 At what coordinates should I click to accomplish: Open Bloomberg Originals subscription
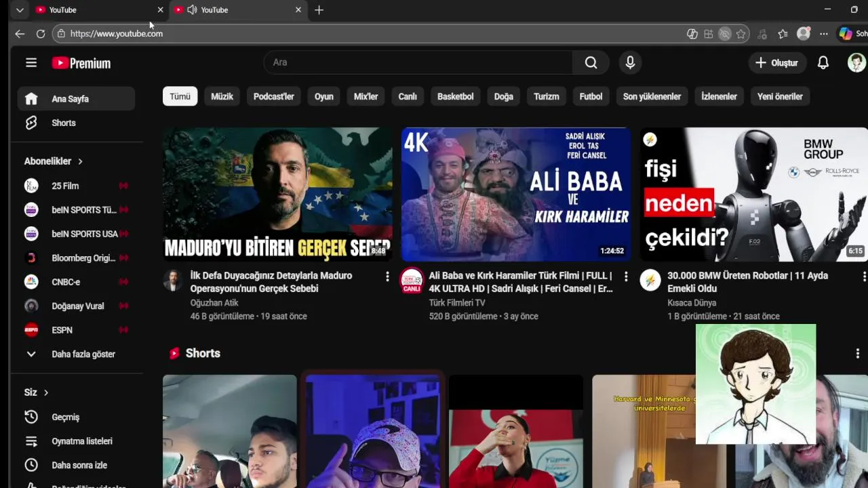click(x=76, y=258)
